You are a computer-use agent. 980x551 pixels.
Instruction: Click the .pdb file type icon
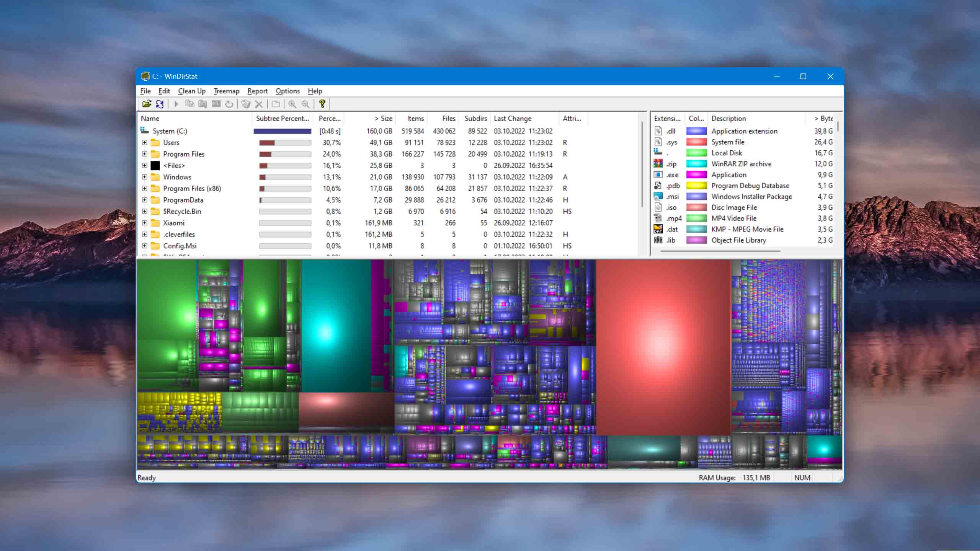point(658,186)
